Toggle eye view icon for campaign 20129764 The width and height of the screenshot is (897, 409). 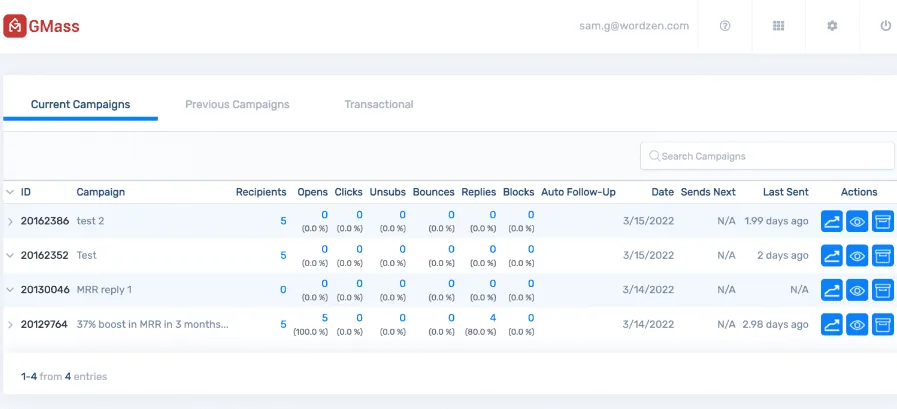[857, 324]
